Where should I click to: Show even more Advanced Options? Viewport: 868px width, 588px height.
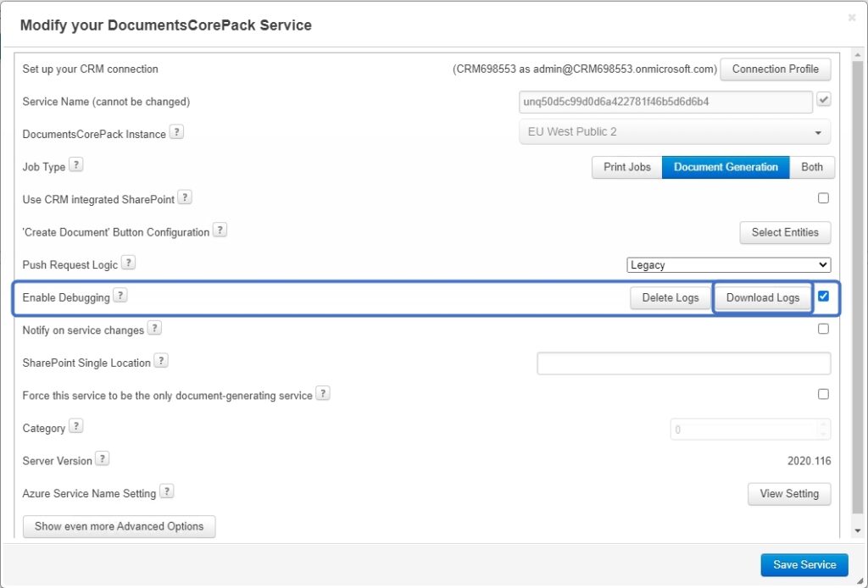pyautogui.click(x=119, y=526)
